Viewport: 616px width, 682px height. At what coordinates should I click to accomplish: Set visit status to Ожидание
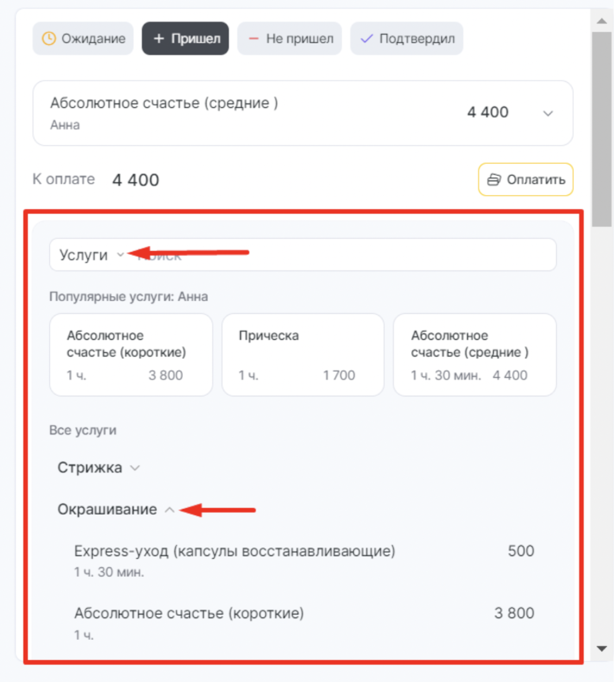83,39
